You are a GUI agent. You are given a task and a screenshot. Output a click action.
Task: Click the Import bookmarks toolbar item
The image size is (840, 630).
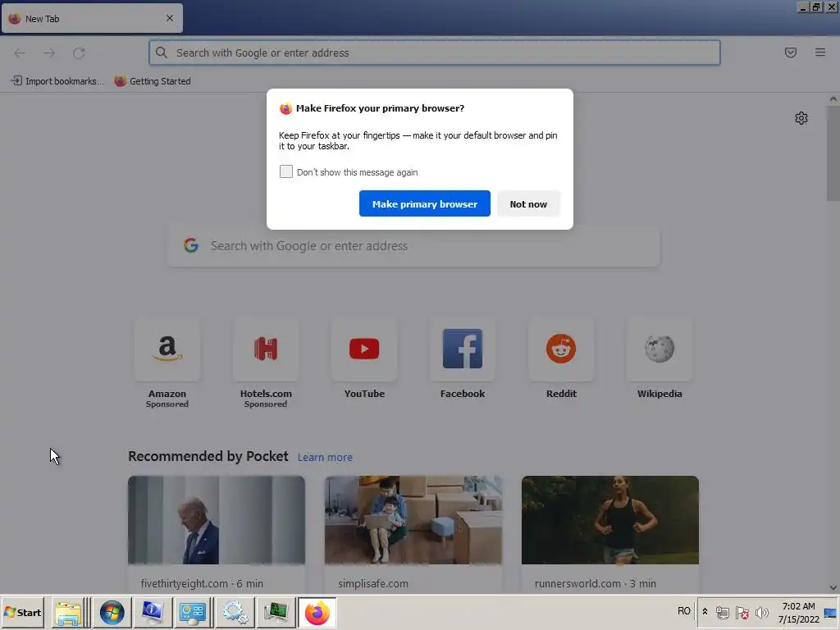pos(57,81)
